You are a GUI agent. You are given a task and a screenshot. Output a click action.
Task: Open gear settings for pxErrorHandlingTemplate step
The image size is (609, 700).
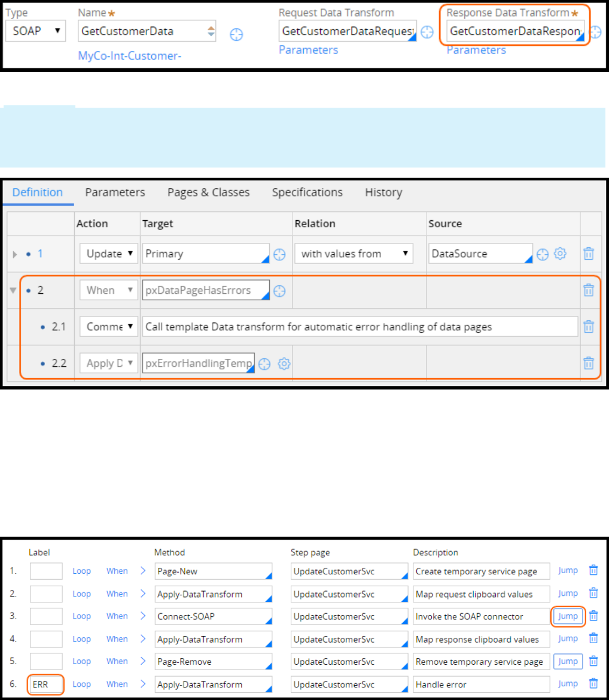pos(284,364)
